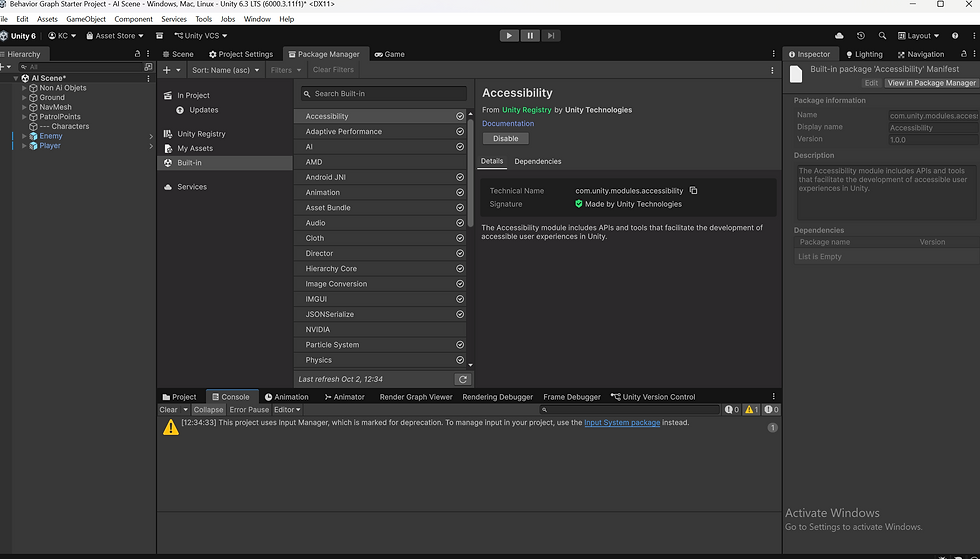
Task: Click the package list vertical scrollbar
Action: click(471, 173)
